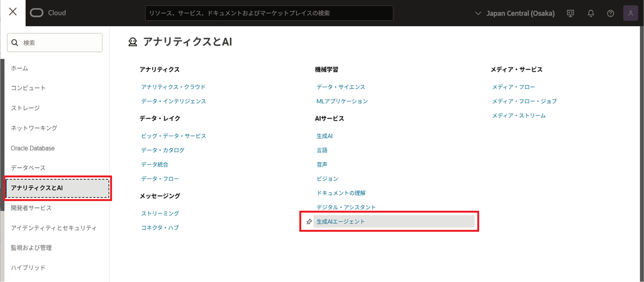Select コンピュート in the navigation menu
The width and height of the screenshot is (644, 282).
pyautogui.click(x=28, y=88)
